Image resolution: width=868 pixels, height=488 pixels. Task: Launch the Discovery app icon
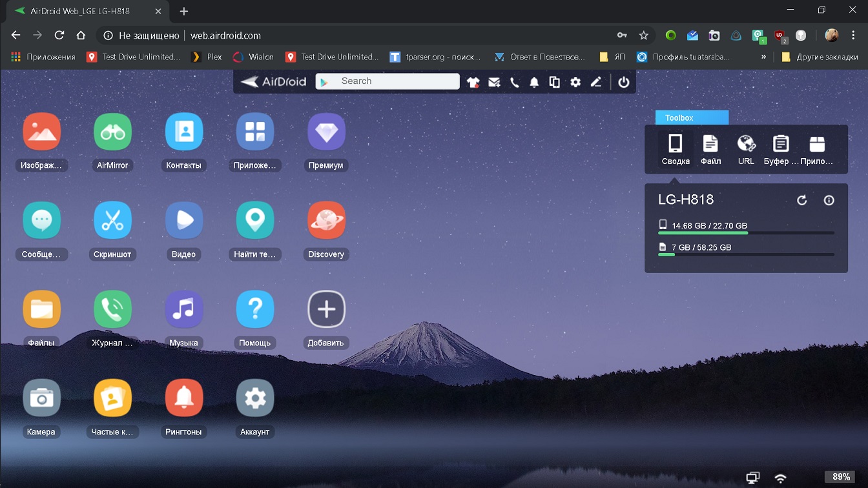[x=326, y=221]
